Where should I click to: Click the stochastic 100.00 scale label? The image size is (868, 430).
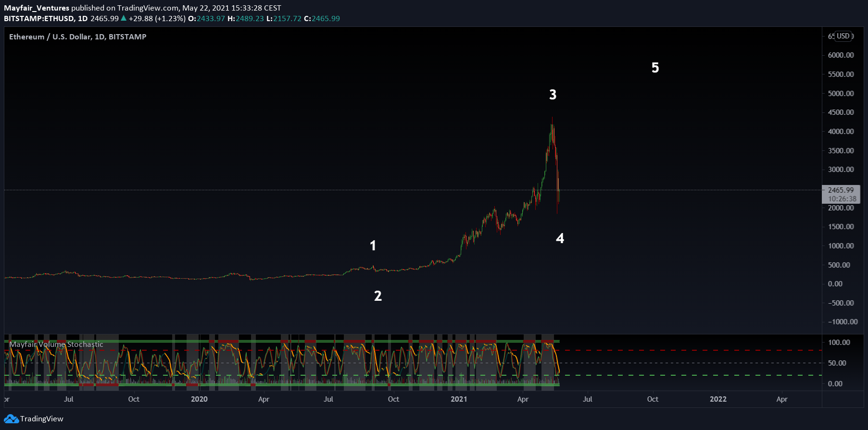[839, 343]
